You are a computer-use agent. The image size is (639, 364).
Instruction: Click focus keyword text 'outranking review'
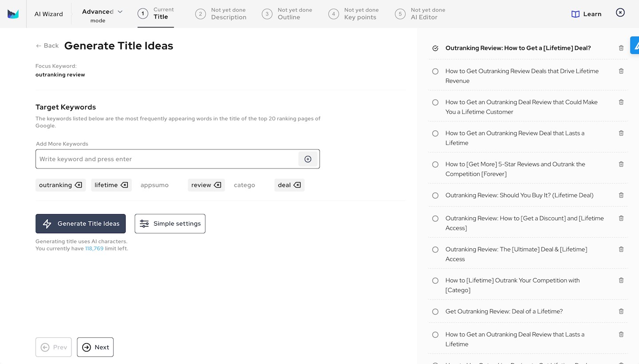pos(60,74)
